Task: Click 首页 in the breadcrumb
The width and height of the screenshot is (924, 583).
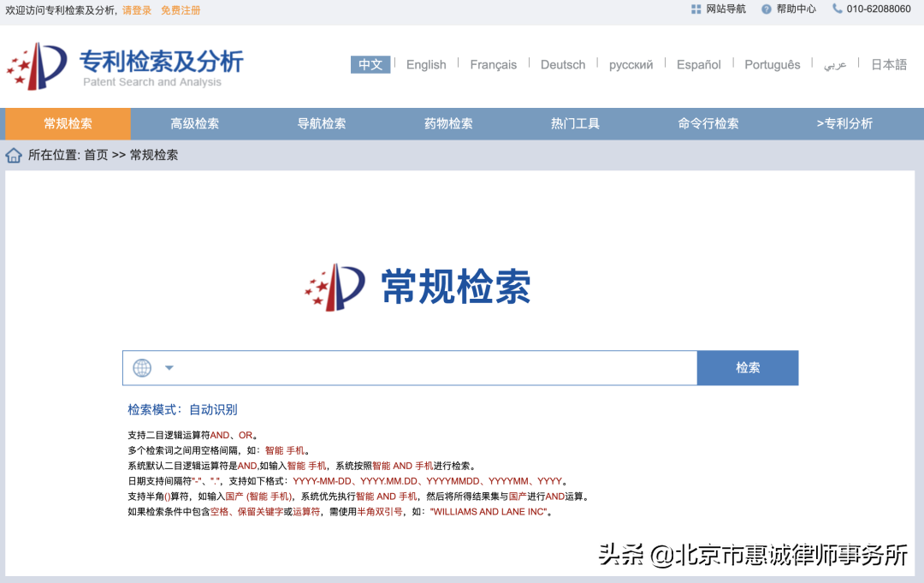Action: pyautogui.click(x=96, y=155)
